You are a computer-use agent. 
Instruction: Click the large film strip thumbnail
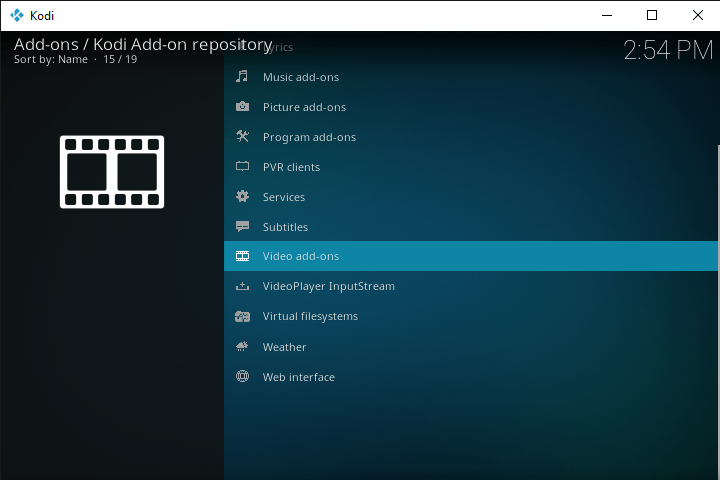[x=112, y=172]
